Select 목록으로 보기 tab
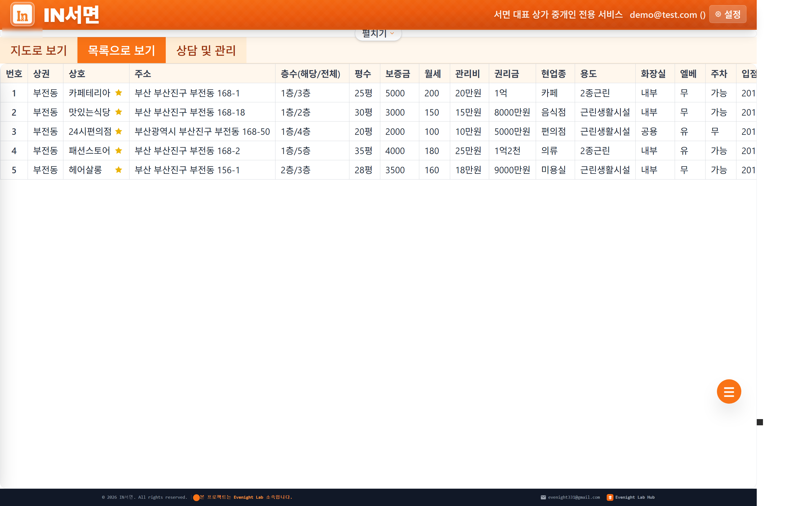The width and height of the screenshot is (812, 506). point(122,50)
